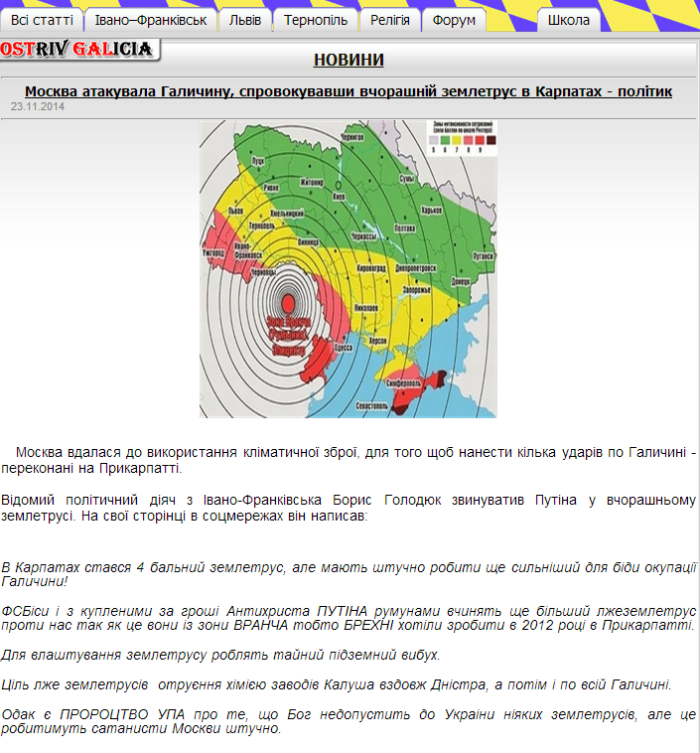Open the earthquake zone map image
The width and height of the screenshot is (700, 753).
[349, 269]
